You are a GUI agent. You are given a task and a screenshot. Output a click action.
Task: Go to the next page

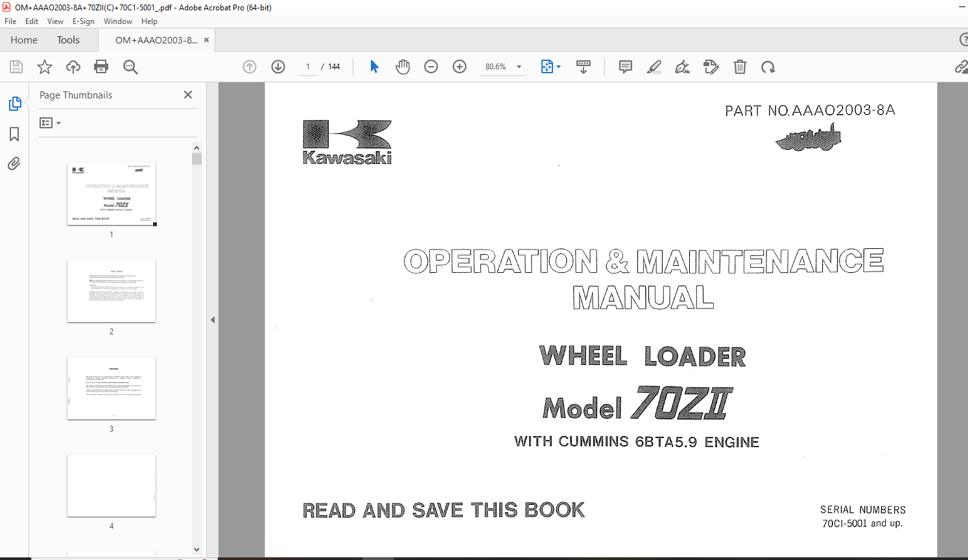click(278, 67)
